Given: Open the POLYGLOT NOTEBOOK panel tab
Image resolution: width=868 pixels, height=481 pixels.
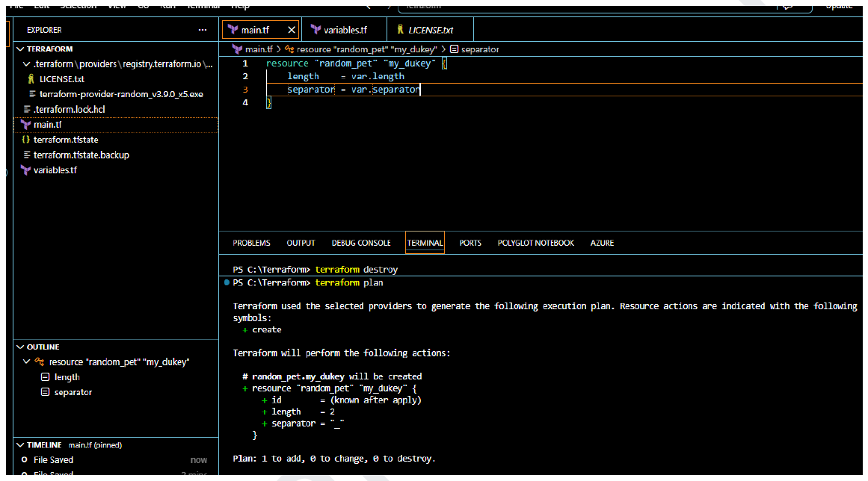Looking at the screenshot, I should click(x=535, y=243).
